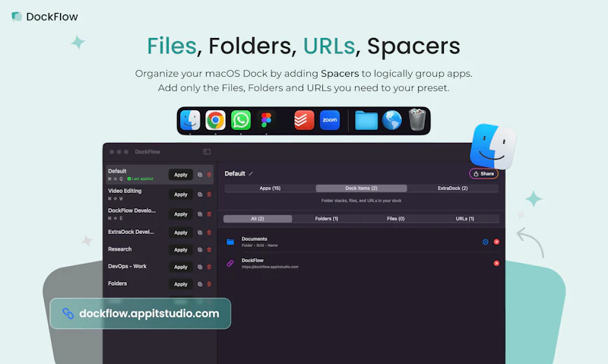Open the globe URL dock item
Screen dimensions: 608x364
point(392,120)
